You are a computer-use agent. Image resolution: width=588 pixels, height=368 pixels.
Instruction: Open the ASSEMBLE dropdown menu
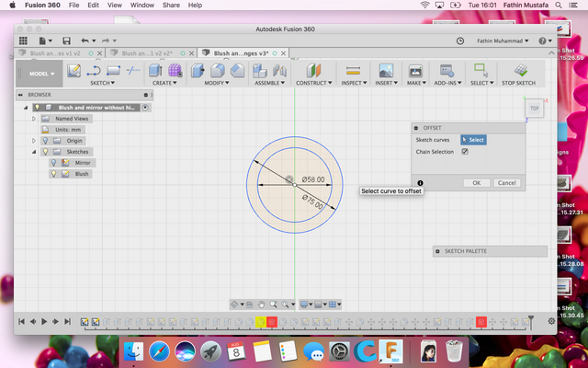[269, 83]
